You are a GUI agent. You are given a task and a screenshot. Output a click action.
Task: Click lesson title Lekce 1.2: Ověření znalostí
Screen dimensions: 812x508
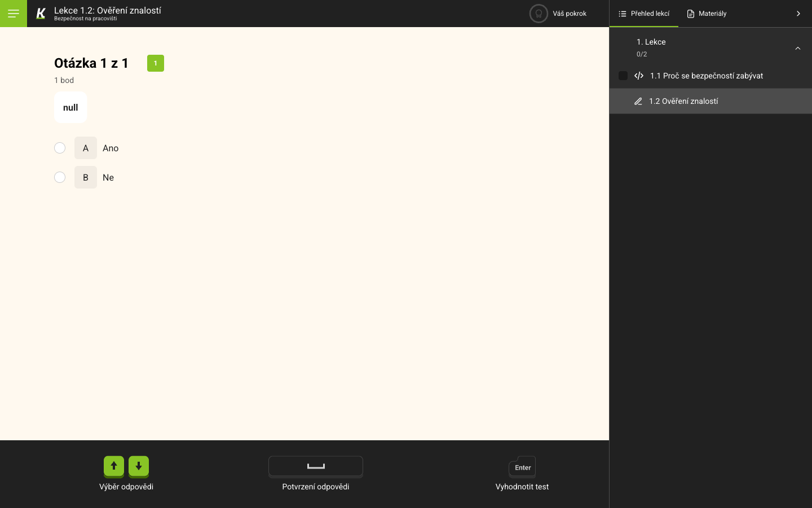[108, 10]
